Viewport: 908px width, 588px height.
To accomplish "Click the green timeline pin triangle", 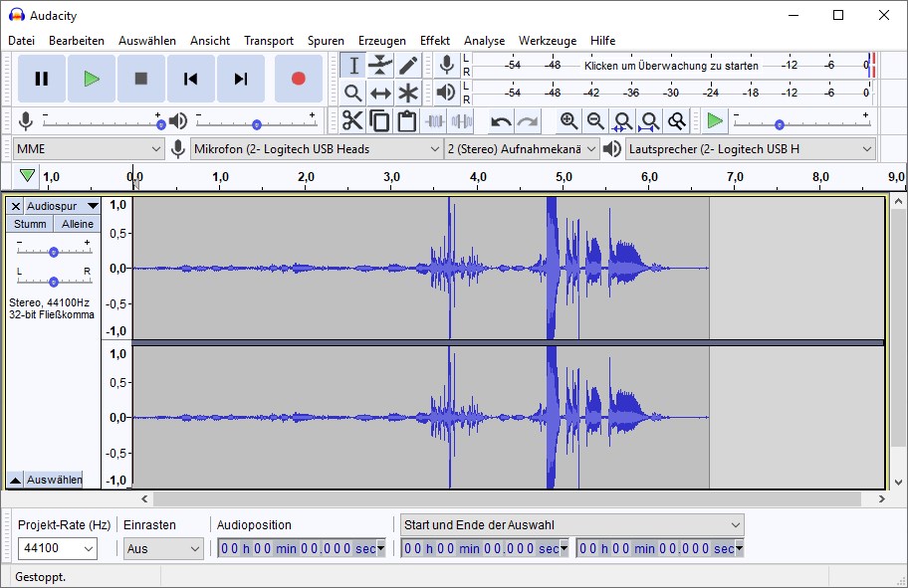I will point(27,175).
